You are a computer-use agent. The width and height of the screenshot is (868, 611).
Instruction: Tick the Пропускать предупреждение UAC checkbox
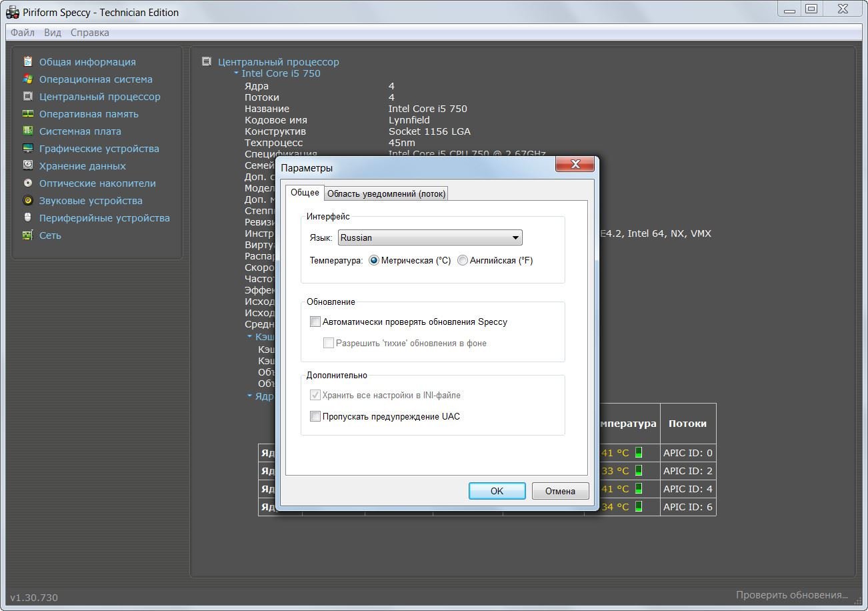tap(315, 417)
